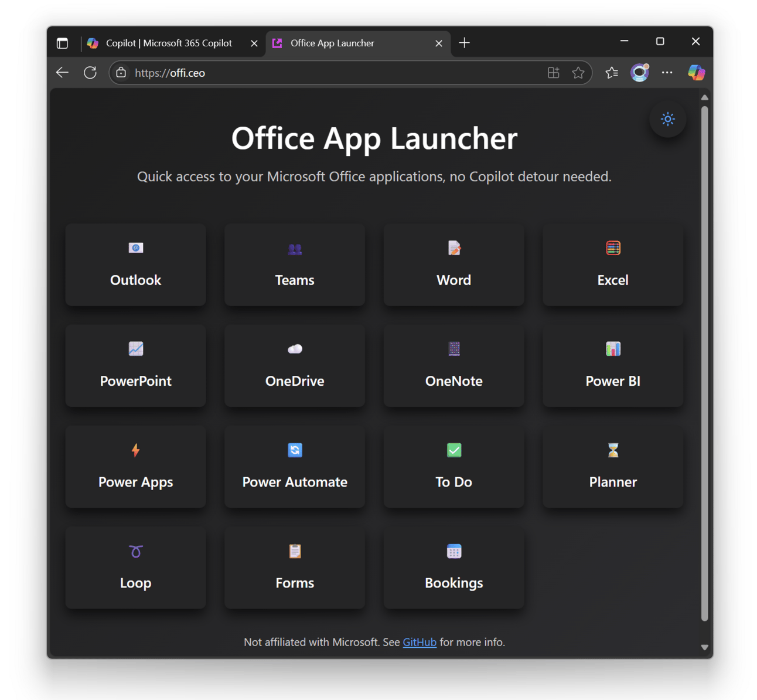Minimize the browser window
The height and width of the screenshot is (700, 757).
click(624, 41)
